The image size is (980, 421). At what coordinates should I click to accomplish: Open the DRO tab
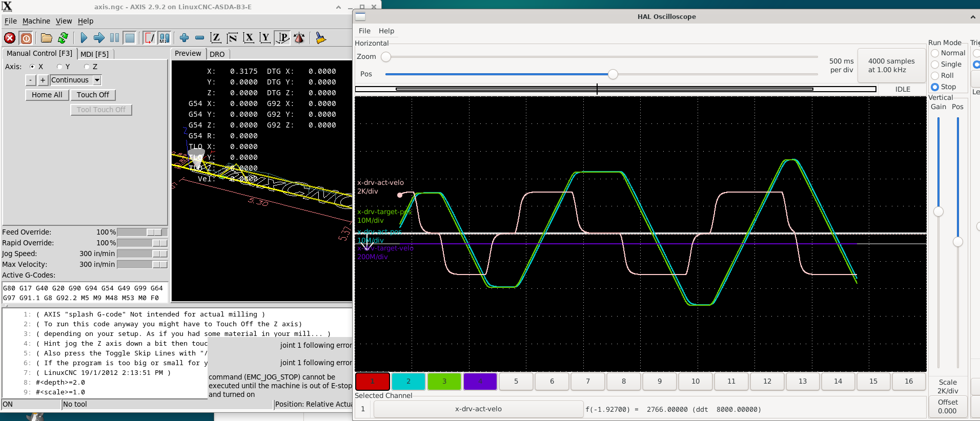[x=217, y=54]
